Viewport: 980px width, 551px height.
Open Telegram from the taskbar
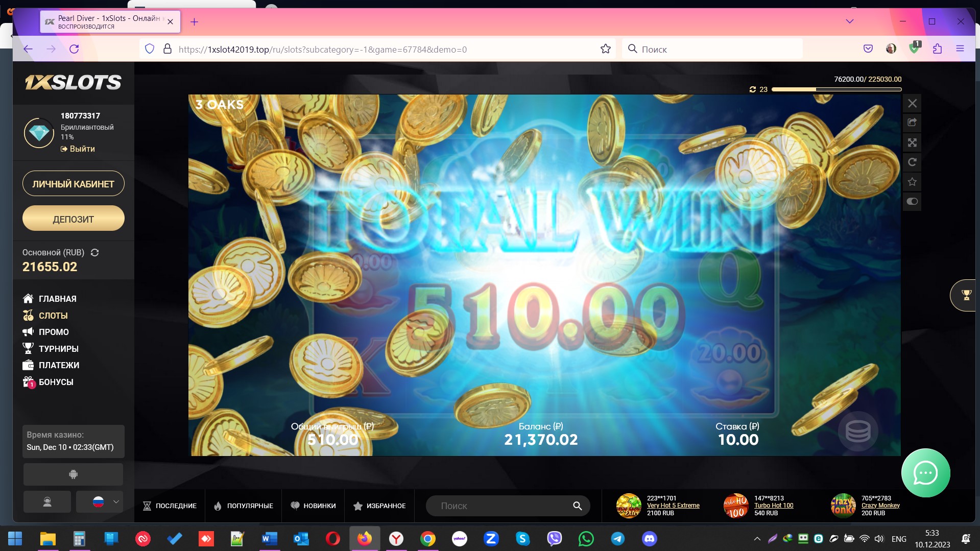(618, 539)
